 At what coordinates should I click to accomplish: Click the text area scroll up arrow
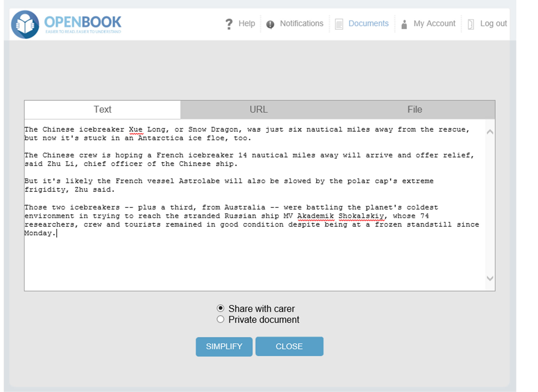pos(490,132)
